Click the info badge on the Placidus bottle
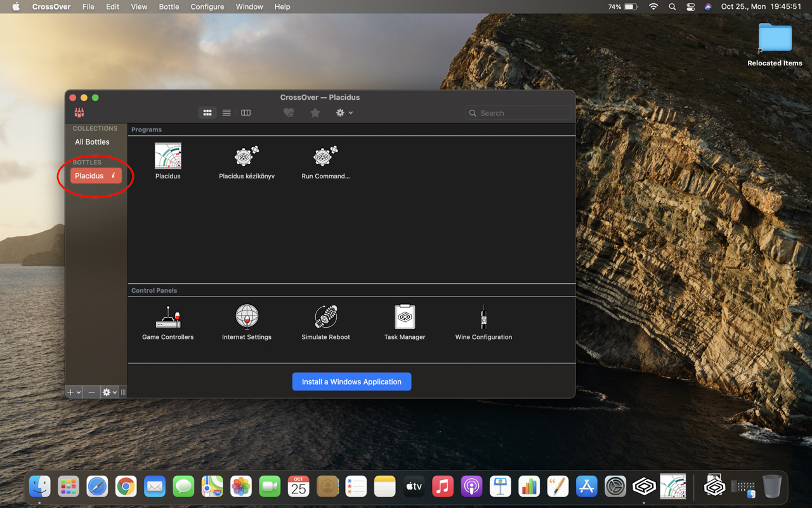812x508 pixels. click(114, 176)
